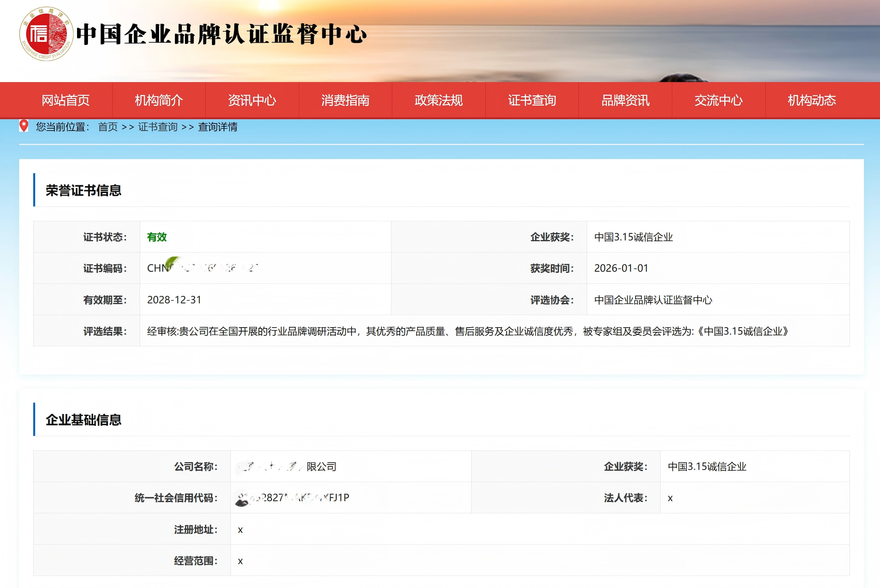Click the credit code ending in FJ1P
Image resolution: width=880 pixels, height=588 pixels.
pyautogui.click(x=293, y=498)
